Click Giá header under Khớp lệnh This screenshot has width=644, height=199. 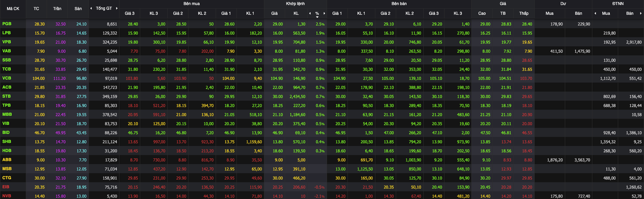pyautogui.click(x=274, y=13)
